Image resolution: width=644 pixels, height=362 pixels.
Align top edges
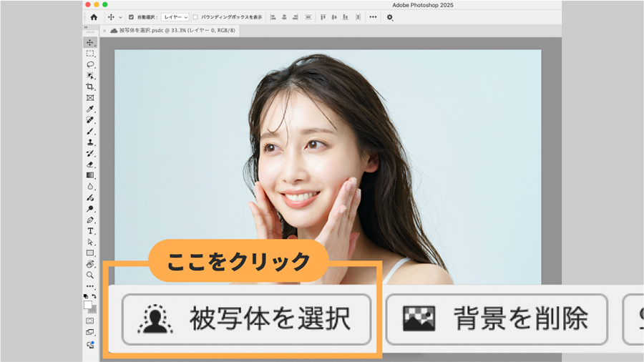click(x=323, y=17)
